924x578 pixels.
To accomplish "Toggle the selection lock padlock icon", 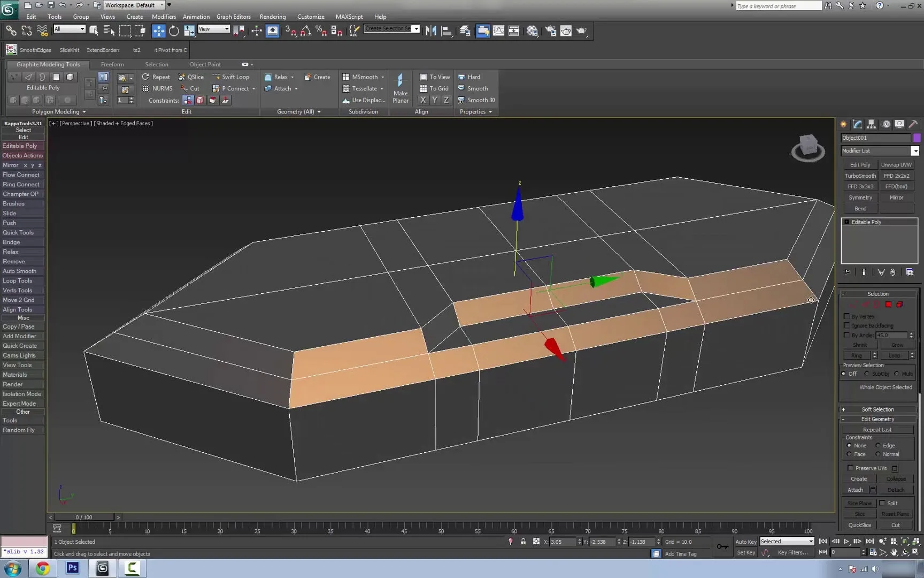I will [x=523, y=542].
